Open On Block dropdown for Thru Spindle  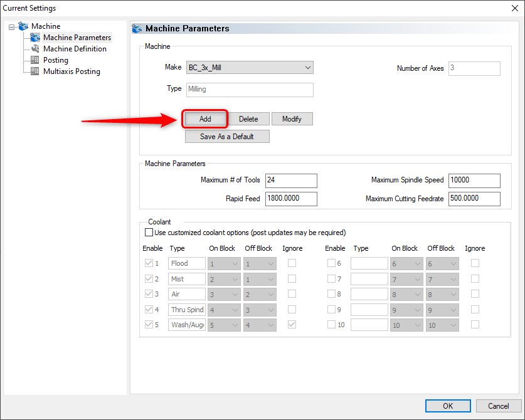pos(224,310)
